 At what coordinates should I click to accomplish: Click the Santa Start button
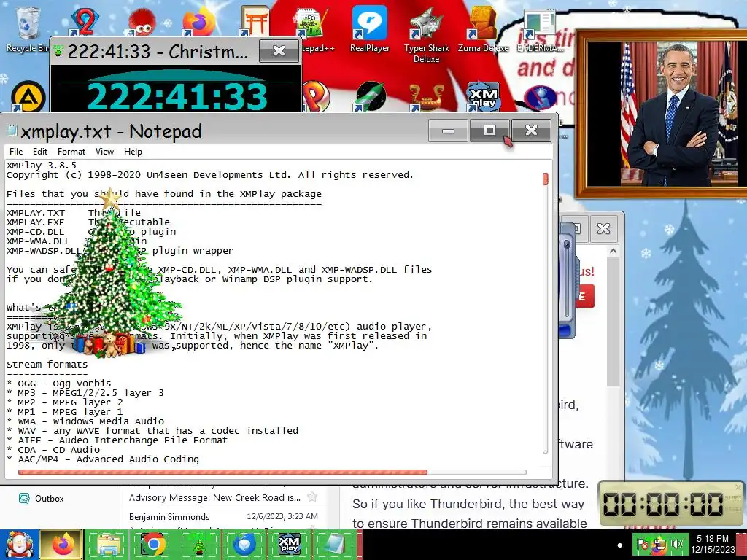[19, 545]
